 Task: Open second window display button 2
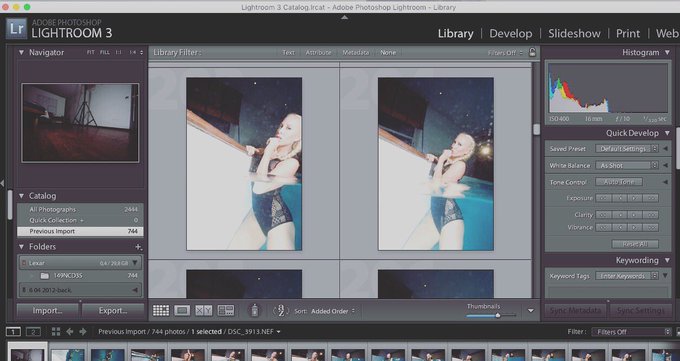[x=33, y=332]
